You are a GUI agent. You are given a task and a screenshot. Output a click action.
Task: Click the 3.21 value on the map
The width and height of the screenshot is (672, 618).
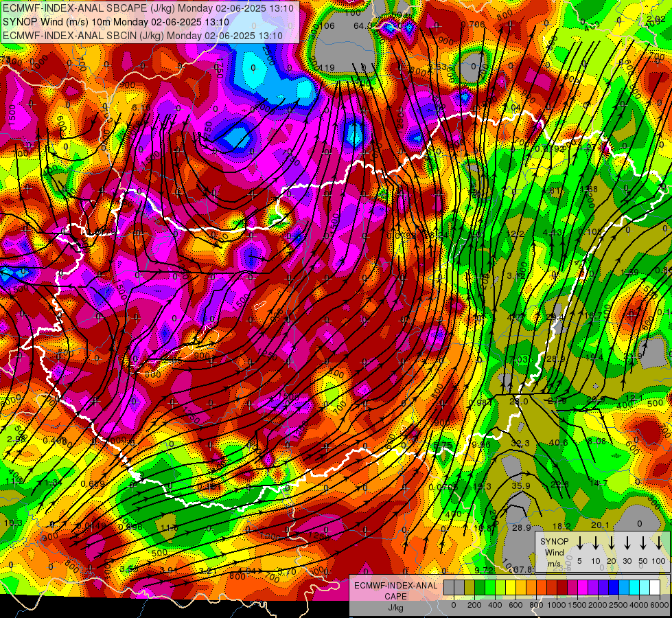[208, 571]
